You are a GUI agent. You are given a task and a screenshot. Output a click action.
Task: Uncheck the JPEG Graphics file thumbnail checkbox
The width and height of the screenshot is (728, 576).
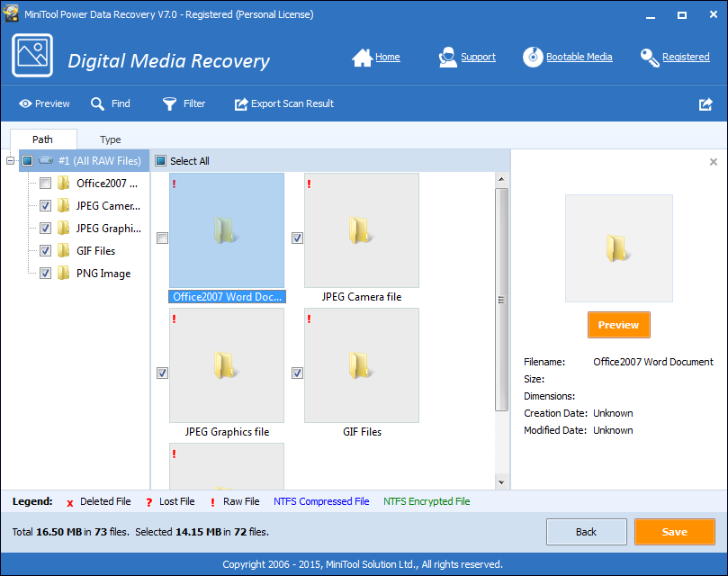[x=162, y=373]
